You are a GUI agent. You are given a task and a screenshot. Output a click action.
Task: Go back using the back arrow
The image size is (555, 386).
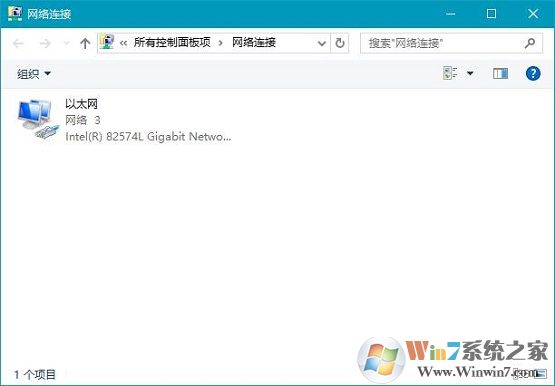(x=18, y=44)
